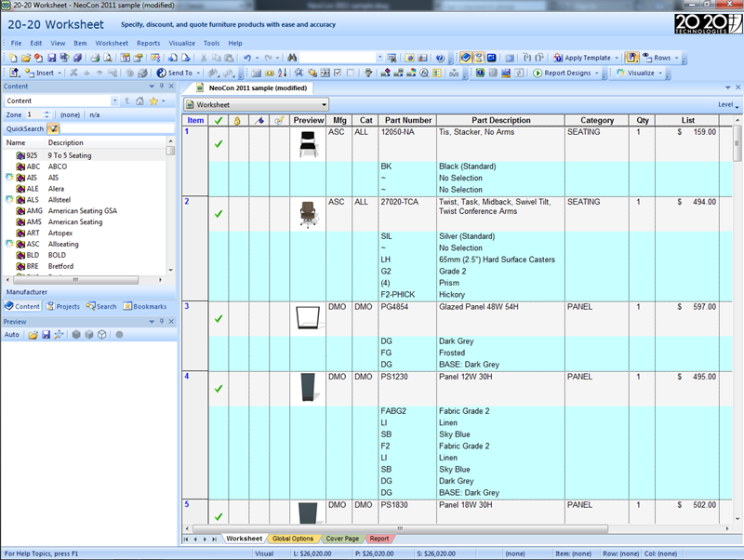Image resolution: width=744 pixels, height=560 pixels.
Task: Click the binoculars Find icon
Action: [x=291, y=58]
